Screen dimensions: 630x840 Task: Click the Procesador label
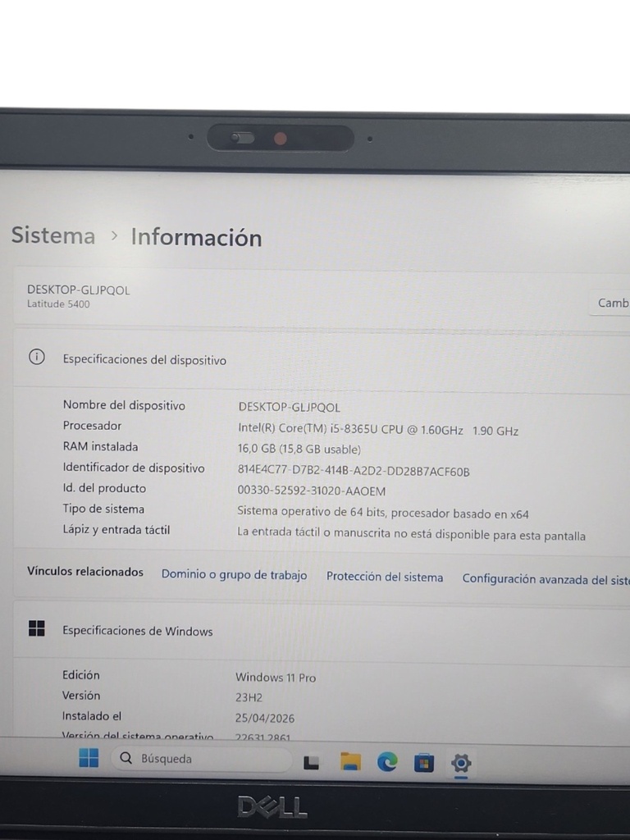[x=92, y=426]
